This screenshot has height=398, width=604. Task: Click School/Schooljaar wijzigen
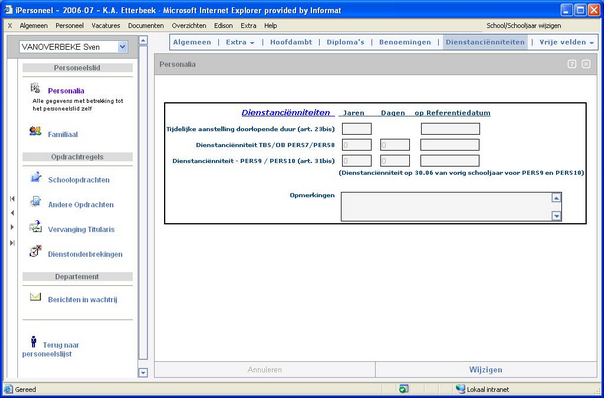point(524,26)
